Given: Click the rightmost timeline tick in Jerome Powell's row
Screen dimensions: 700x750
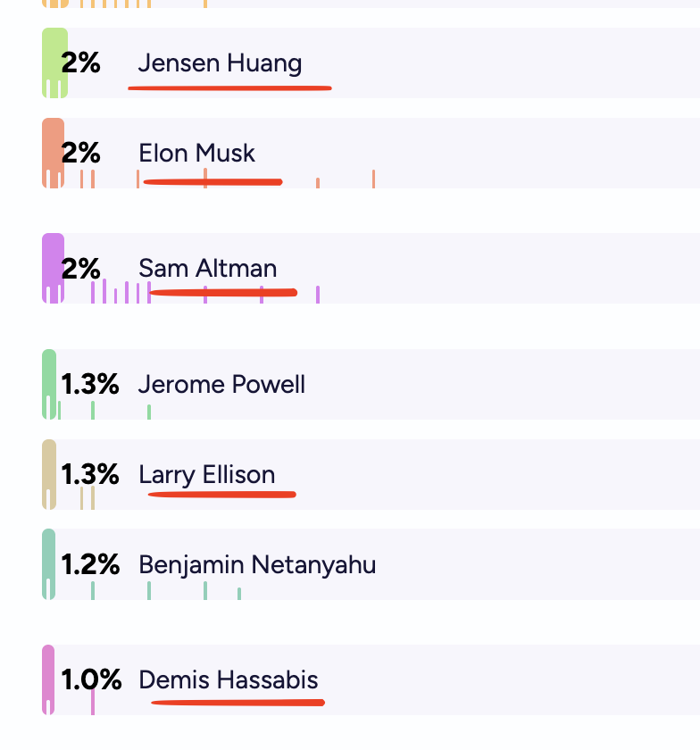Looking at the screenshot, I should pos(149,412).
